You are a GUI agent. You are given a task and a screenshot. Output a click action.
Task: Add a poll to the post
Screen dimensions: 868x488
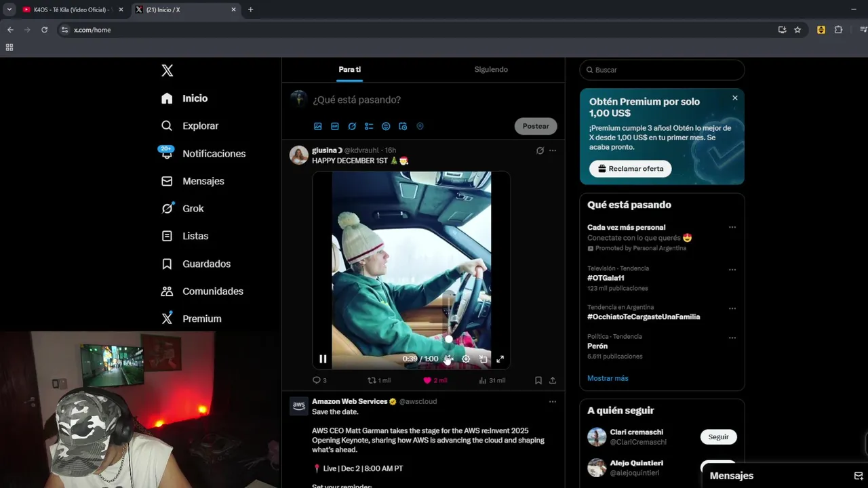(x=369, y=126)
